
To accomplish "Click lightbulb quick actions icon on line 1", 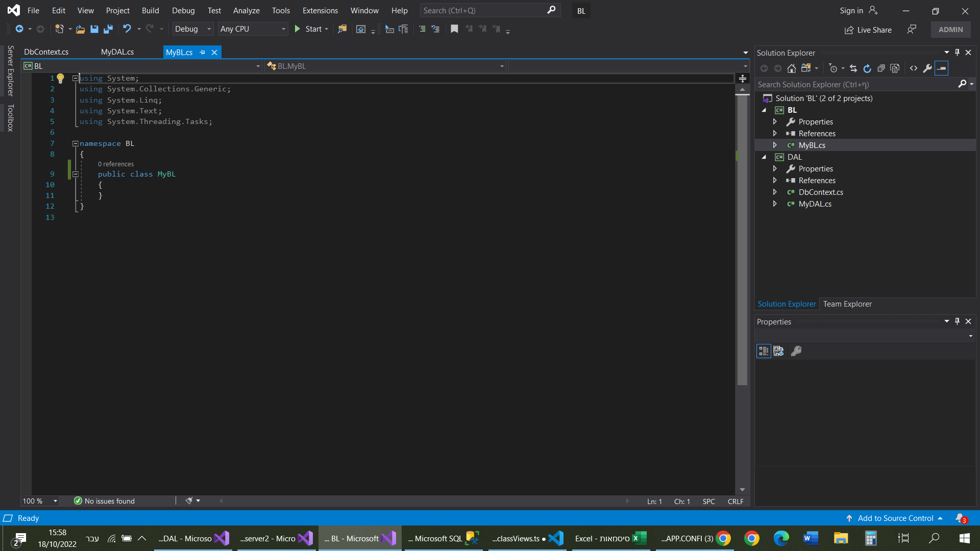I will 60,78.
